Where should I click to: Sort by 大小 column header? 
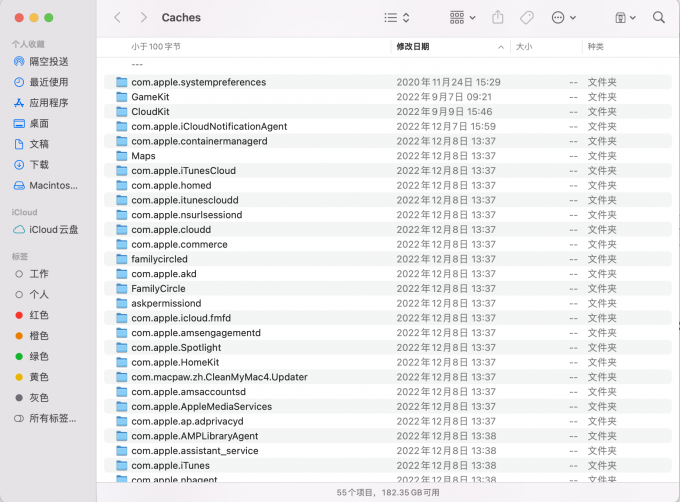tap(524, 46)
